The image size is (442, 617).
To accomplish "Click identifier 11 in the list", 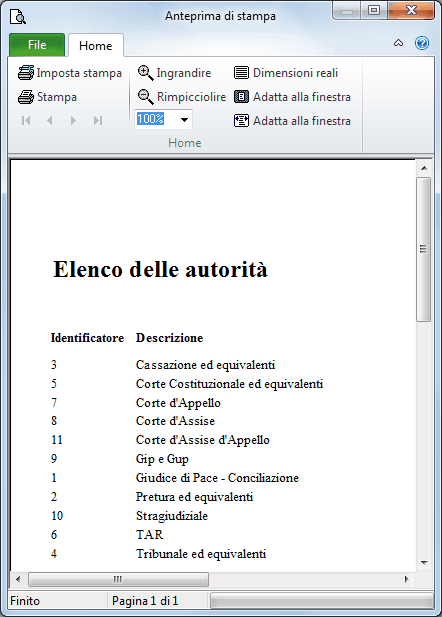I will pos(57,440).
